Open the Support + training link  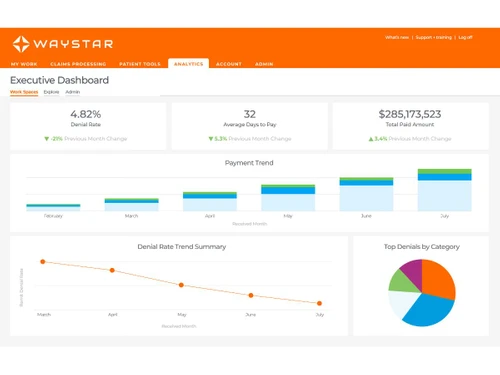tap(434, 37)
